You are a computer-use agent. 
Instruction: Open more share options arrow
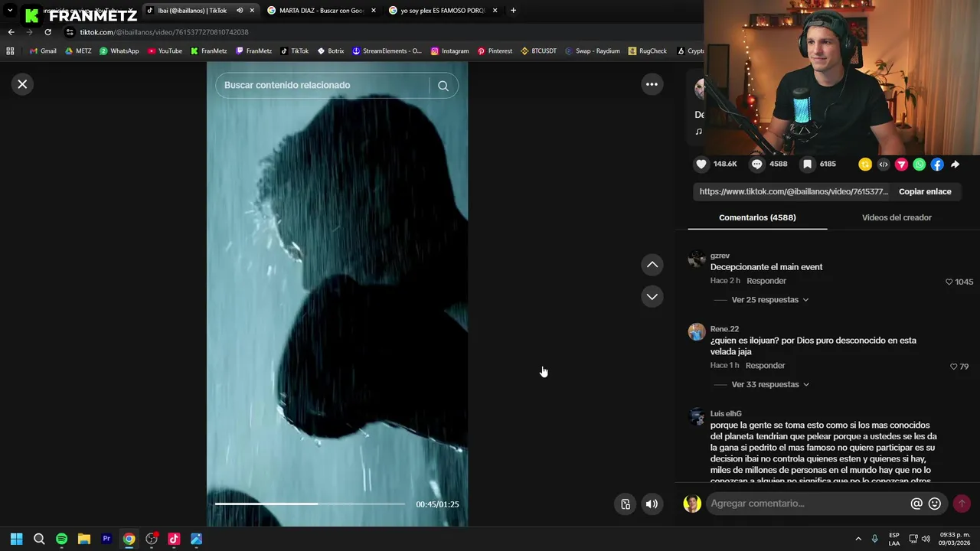click(955, 165)
